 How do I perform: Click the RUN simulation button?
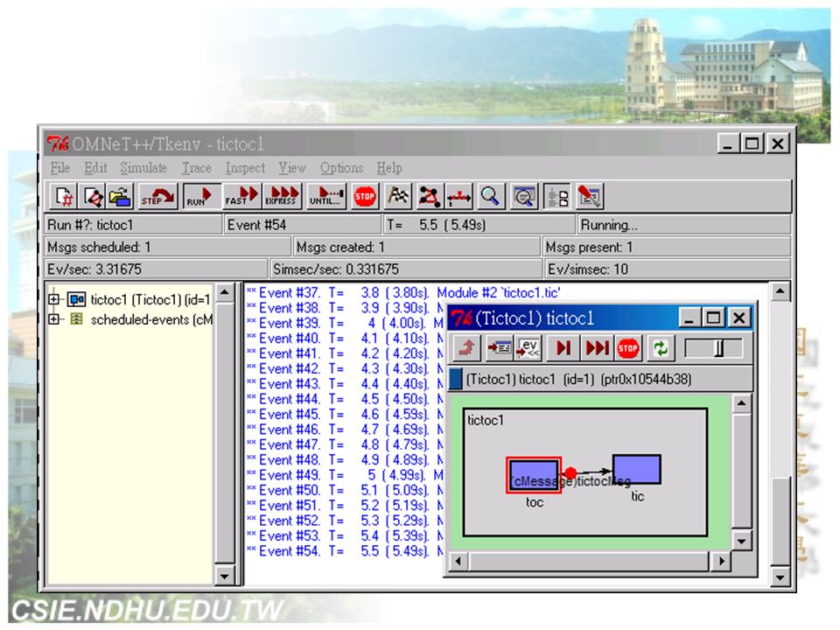[201, 197]
